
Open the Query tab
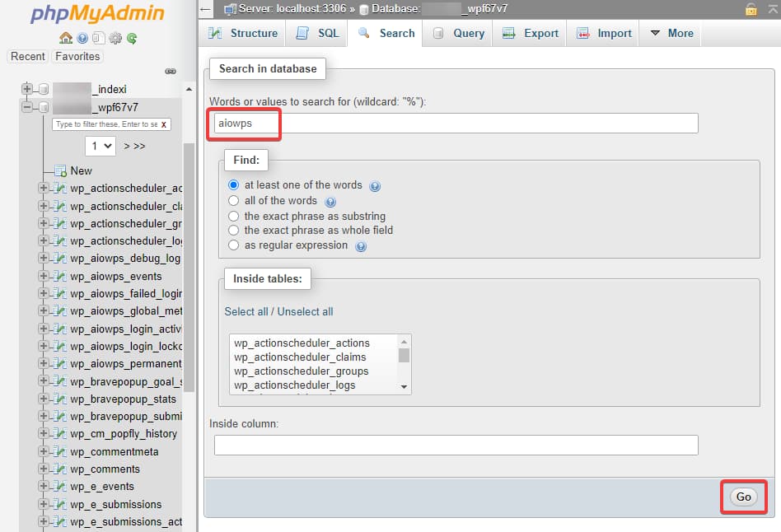pyautogui.click(x=458, y=33)
